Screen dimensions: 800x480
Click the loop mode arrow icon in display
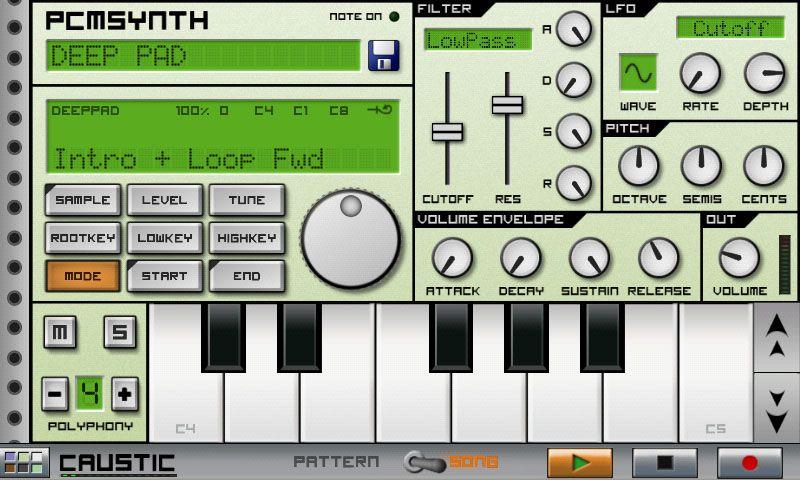[380, 110]
